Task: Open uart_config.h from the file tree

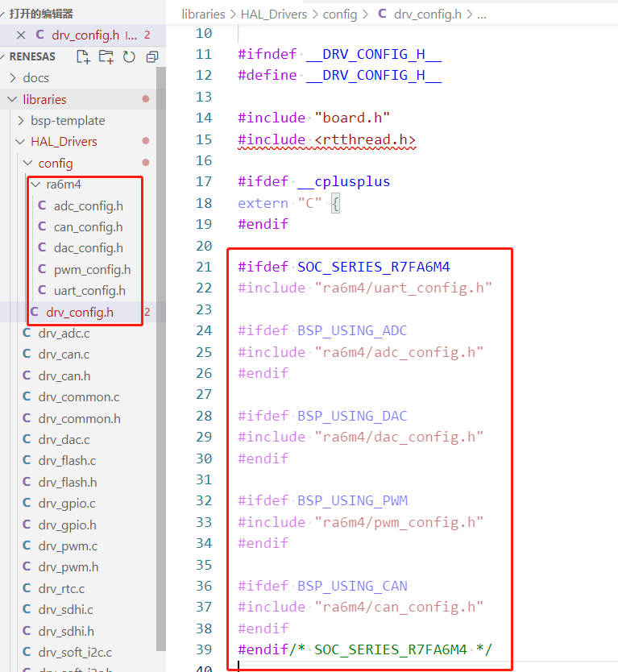Action: tap(89, 291)
